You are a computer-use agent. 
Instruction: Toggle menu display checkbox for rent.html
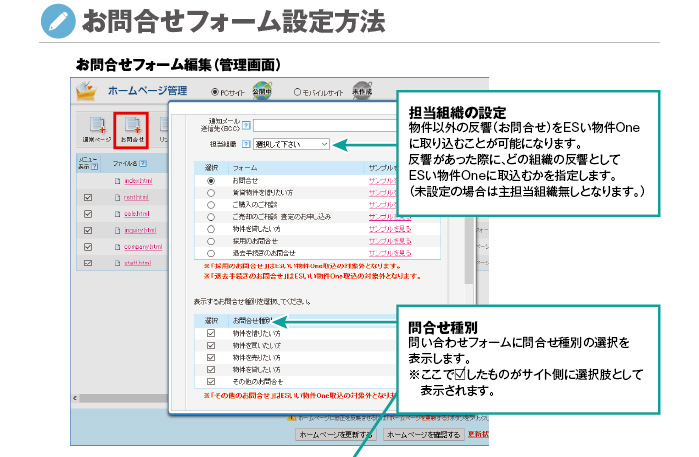(x=88, y=198)
